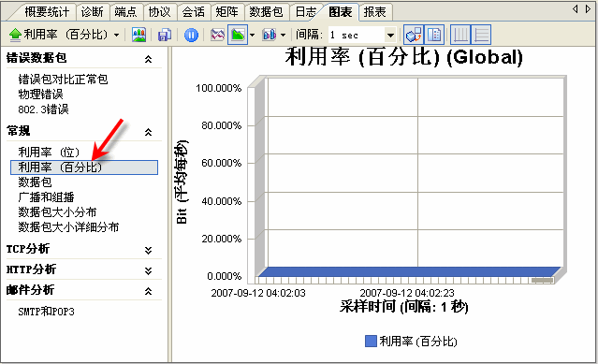Expand the TCP分析 section
This screenshot has height=364, width=598.
tap(149, 251)
